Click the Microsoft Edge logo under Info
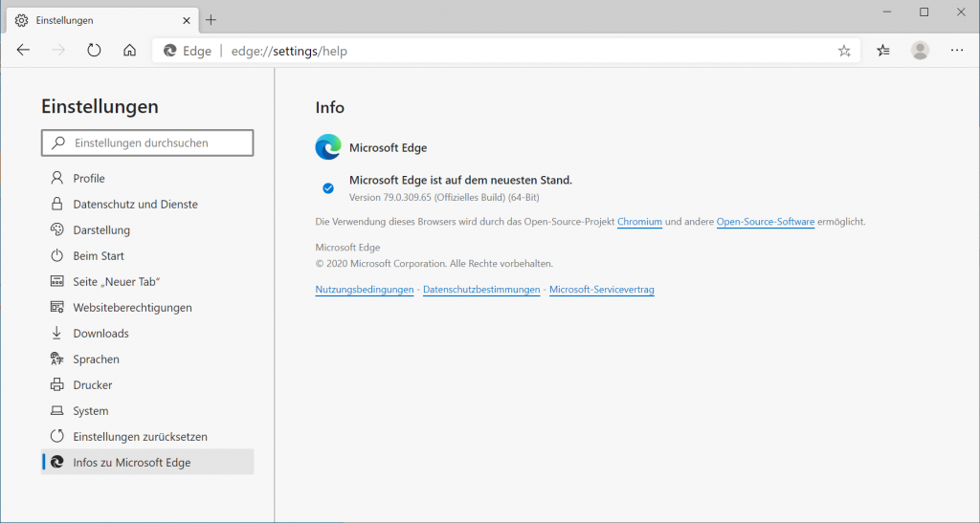The height and width of the screenshot is (523, 980). 328,147
